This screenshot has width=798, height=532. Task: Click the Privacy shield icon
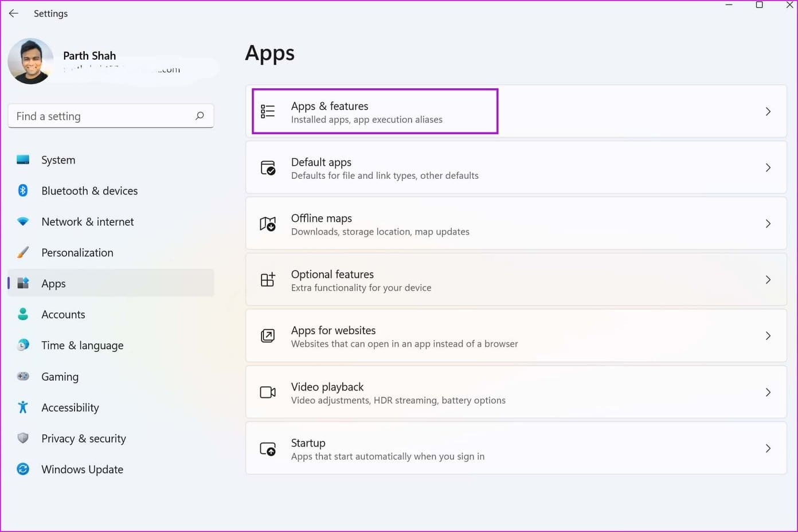pos(23,438)
